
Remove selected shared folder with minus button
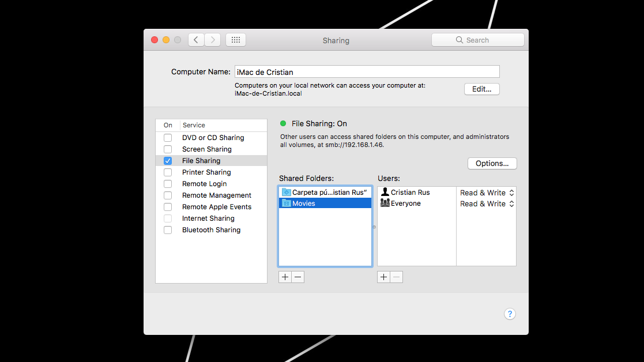click(x=297, y=277)
